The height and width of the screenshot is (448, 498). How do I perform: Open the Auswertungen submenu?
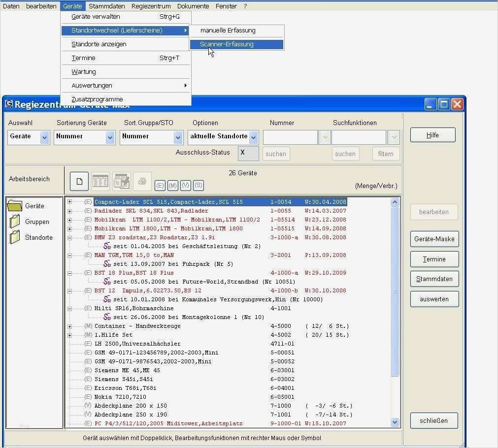126,85
